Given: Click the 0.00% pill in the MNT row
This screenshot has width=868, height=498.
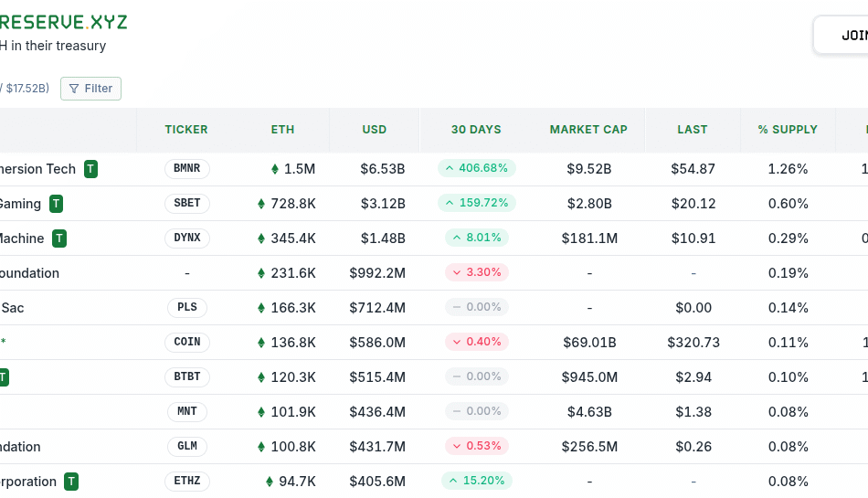Looking at the screenshot, I should pos(477,412).
